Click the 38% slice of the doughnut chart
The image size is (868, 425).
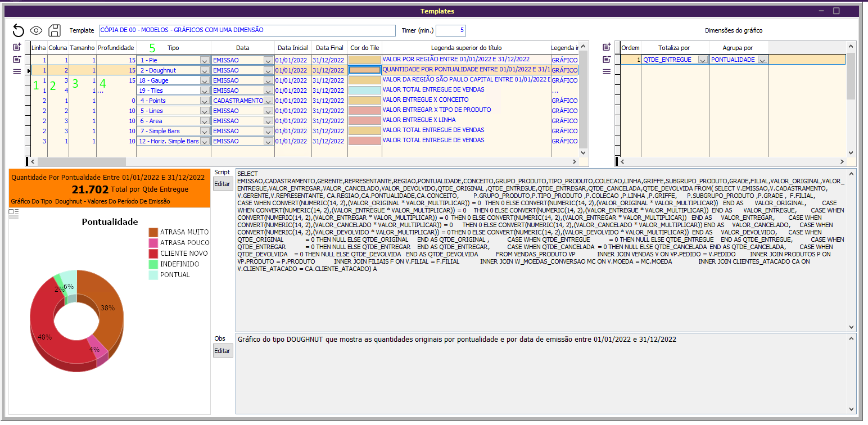coord(108,308)
